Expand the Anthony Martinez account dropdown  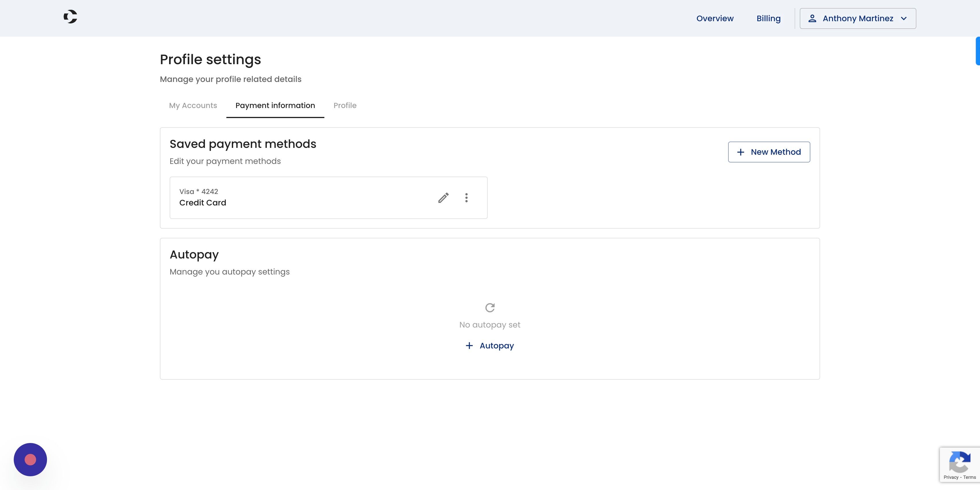[x=858, y=18]
